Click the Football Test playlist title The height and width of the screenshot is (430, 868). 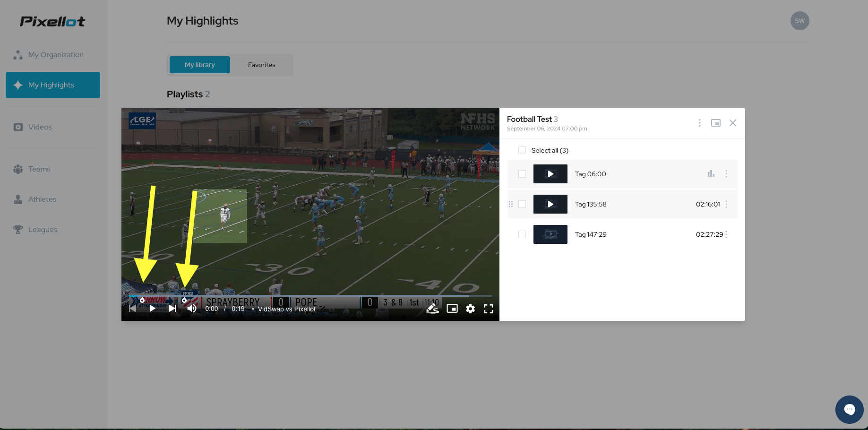pyautogui.click(x=529, y=119)
